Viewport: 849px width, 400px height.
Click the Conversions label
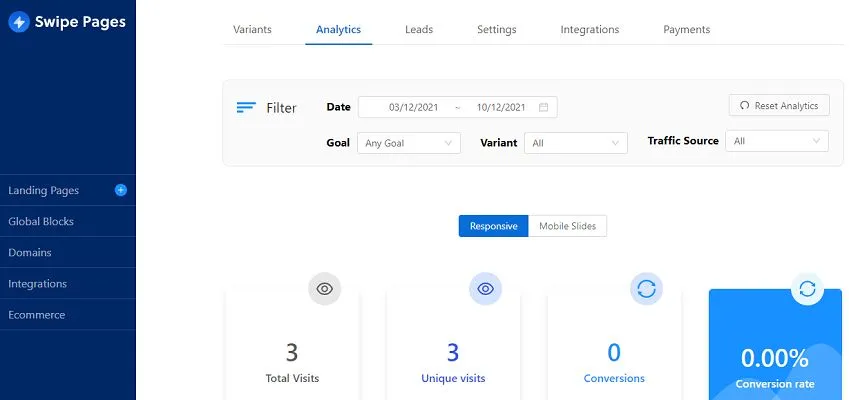614,378
